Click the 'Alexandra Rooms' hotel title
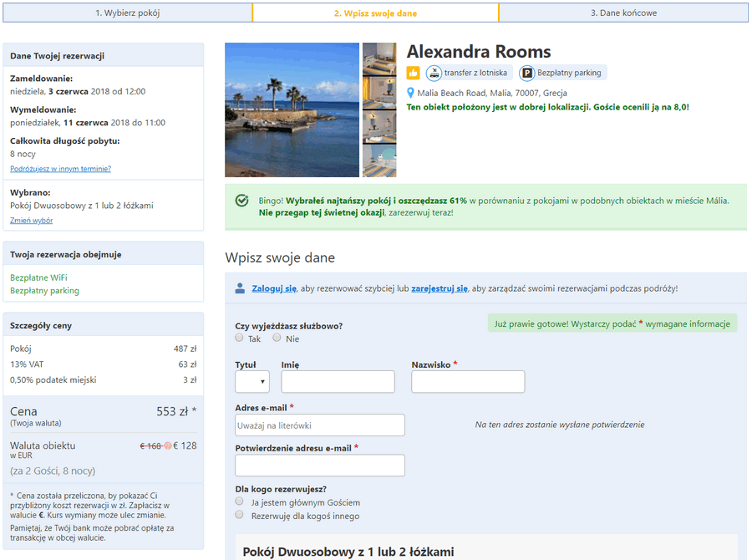The width and height of the screenshot is (752, 560). (x=479, y=51)
